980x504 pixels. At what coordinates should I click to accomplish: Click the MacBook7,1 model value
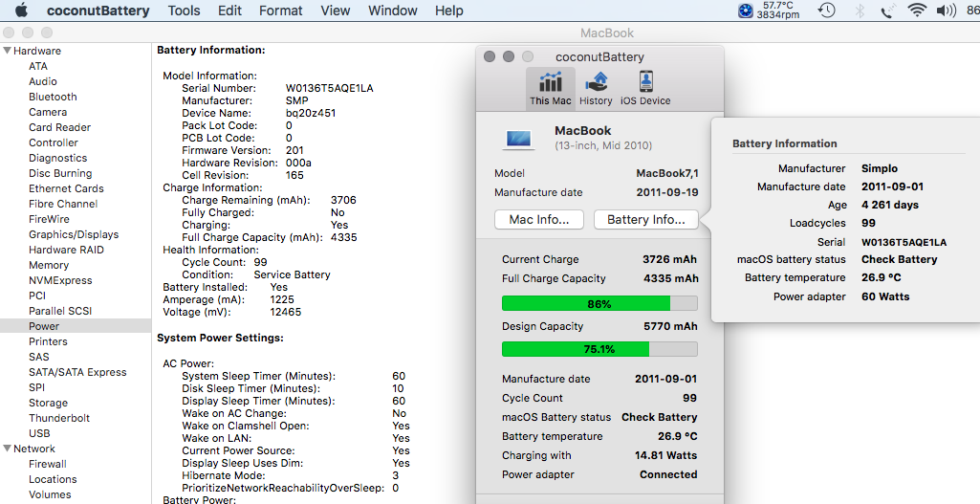666,173
